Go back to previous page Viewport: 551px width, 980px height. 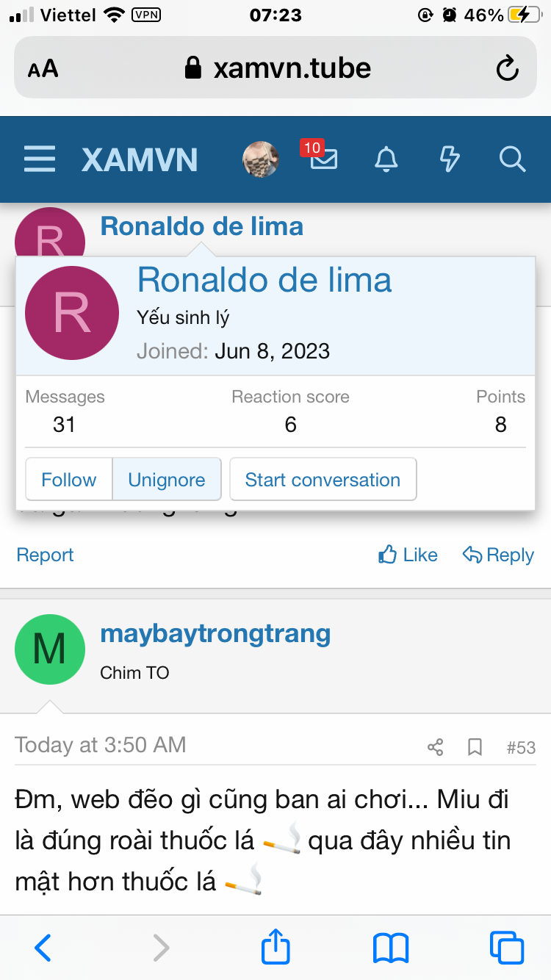coord(43,948)
